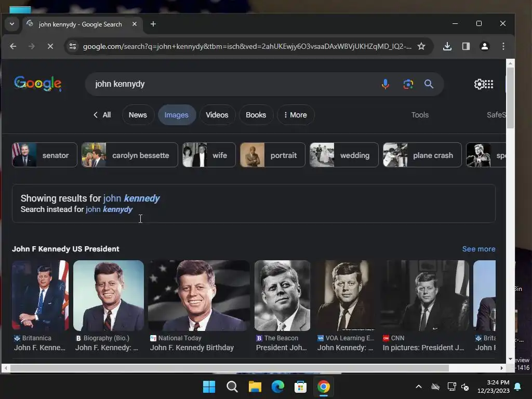Filter images by carolyn bessette chip

129,155
